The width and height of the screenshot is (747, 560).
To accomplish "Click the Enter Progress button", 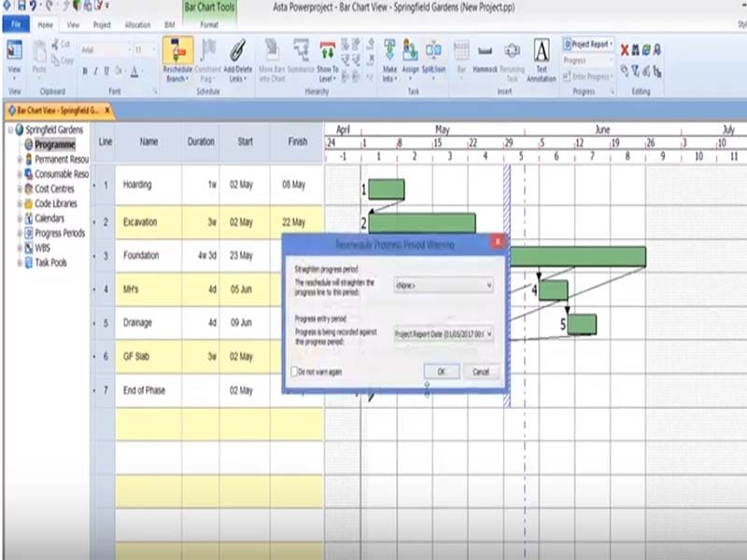I will 586,77.
